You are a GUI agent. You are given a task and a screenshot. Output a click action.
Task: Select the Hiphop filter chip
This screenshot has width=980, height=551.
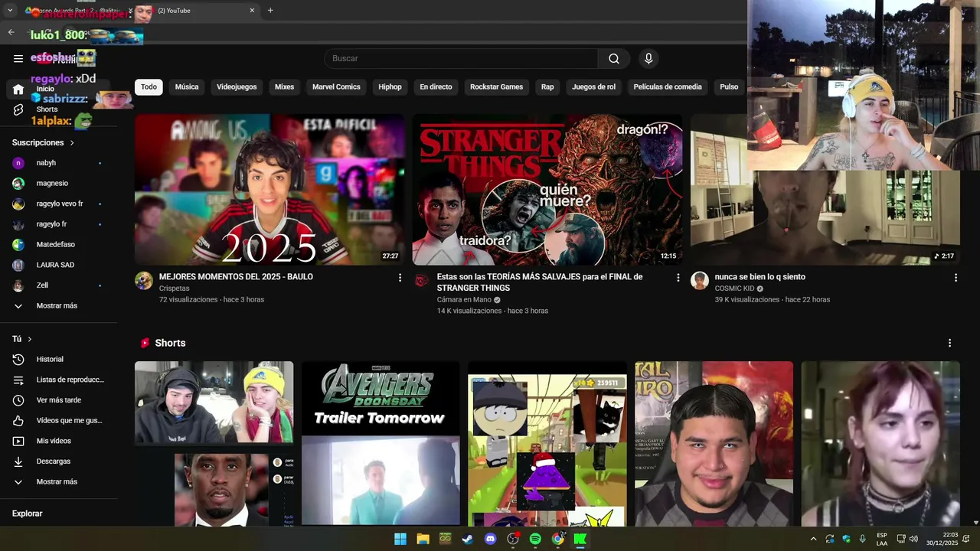390,86
